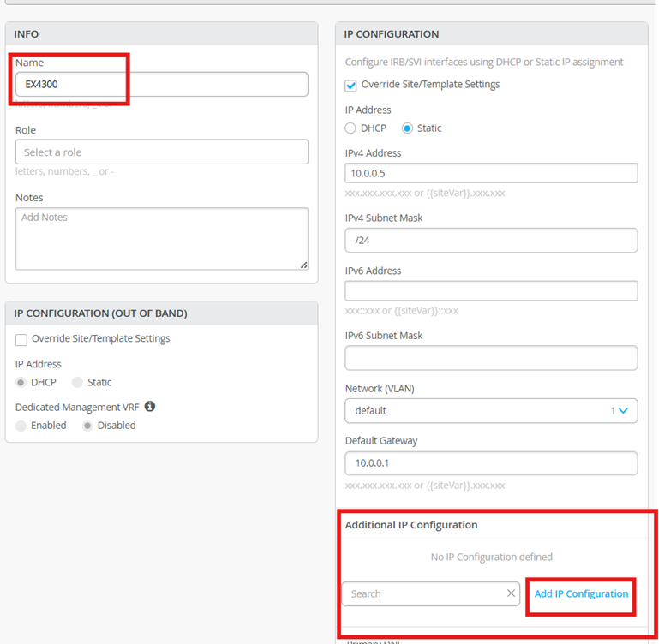The height and width of the screenshot is (644, 659).
Task: Click the Name field containing EX4300
Action: pos(161,84)
